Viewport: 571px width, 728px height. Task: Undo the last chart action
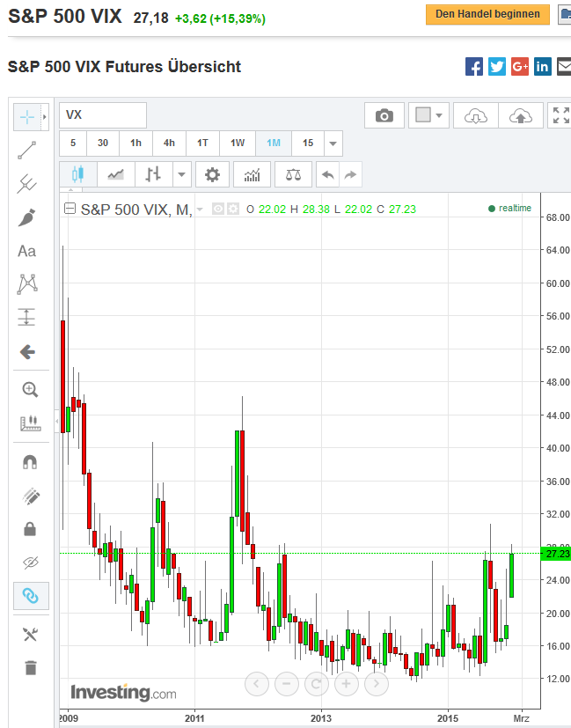(328, 174)
